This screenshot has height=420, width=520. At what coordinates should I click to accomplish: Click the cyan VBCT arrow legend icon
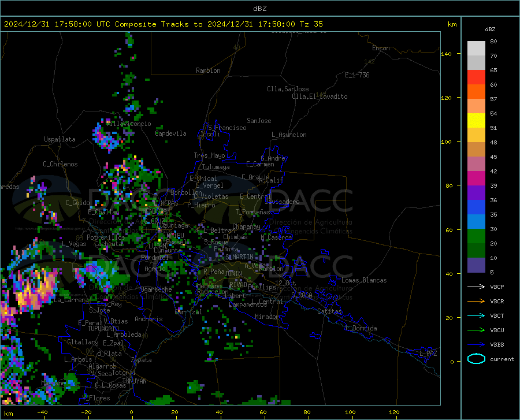476,315
